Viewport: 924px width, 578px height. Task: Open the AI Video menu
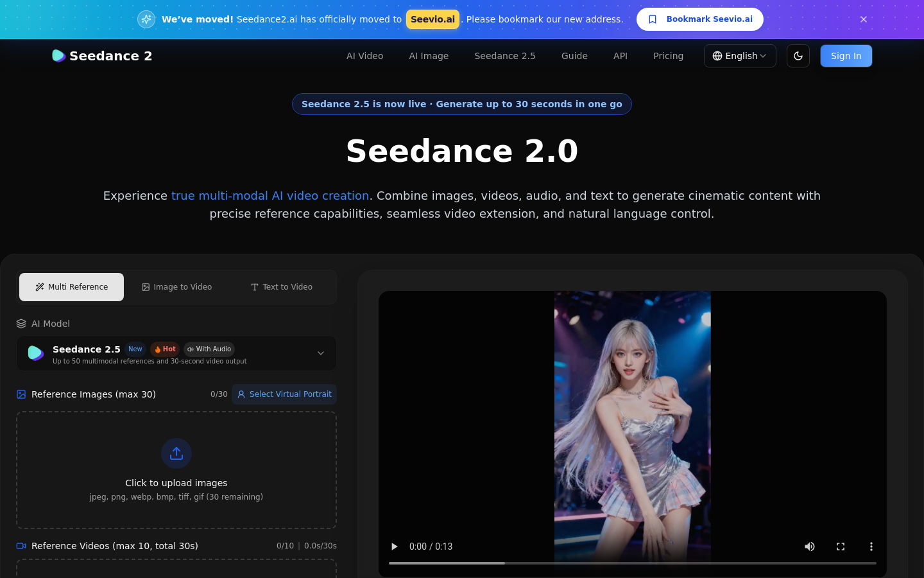pos(364,56)
